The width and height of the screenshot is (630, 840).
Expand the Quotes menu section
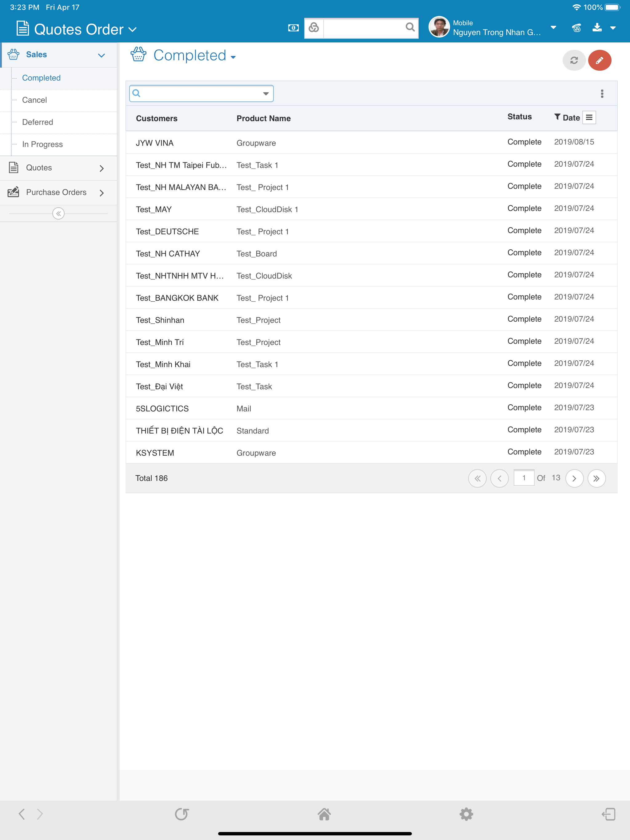102,168
